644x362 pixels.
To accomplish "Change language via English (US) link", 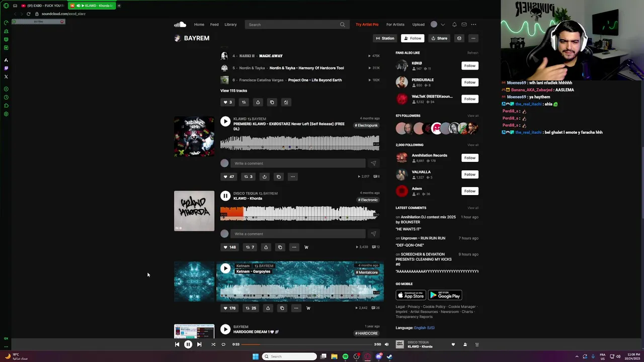I will (x=424, y=328).
